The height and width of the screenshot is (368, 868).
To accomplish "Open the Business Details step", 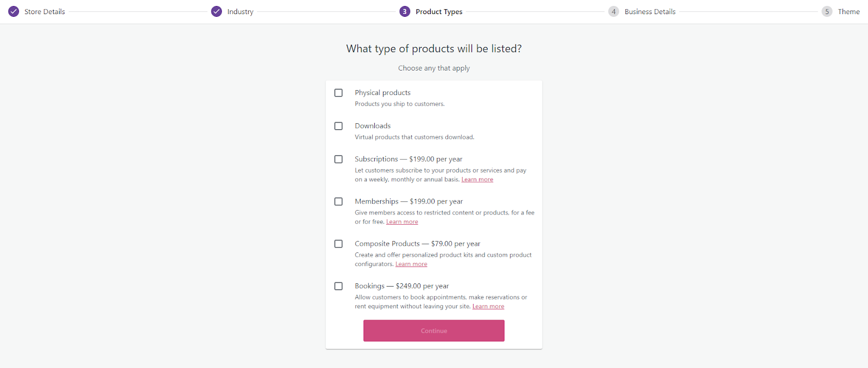I will [x=650, y=11].
